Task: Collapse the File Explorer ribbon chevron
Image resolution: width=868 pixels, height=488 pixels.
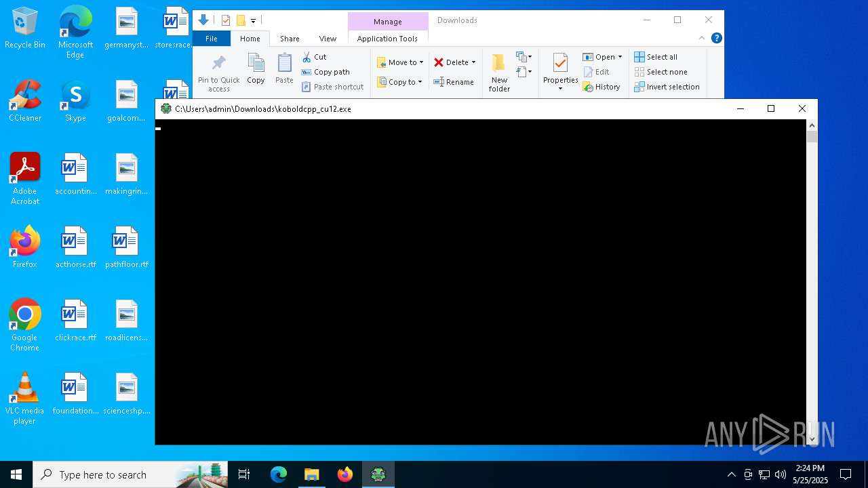Action: pos(702,39)
